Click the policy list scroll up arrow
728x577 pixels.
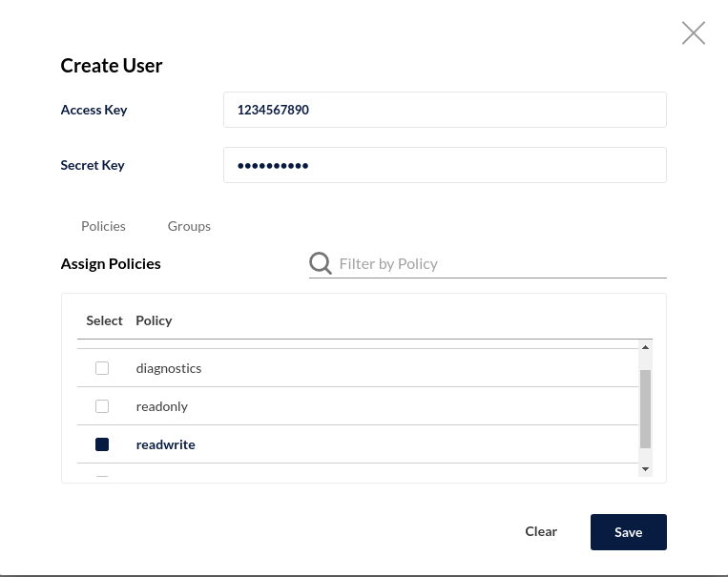click(x=645, y=347)
